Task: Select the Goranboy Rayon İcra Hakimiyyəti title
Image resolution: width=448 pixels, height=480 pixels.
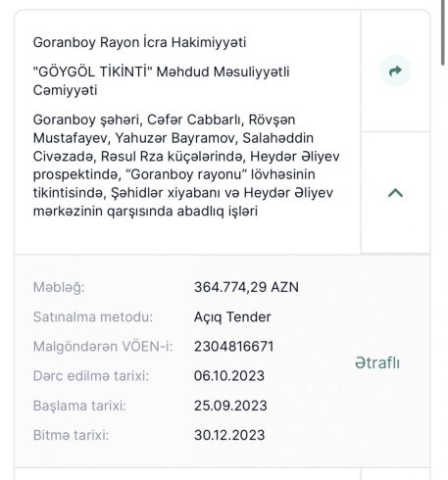Action: click(x=139, y=42)
